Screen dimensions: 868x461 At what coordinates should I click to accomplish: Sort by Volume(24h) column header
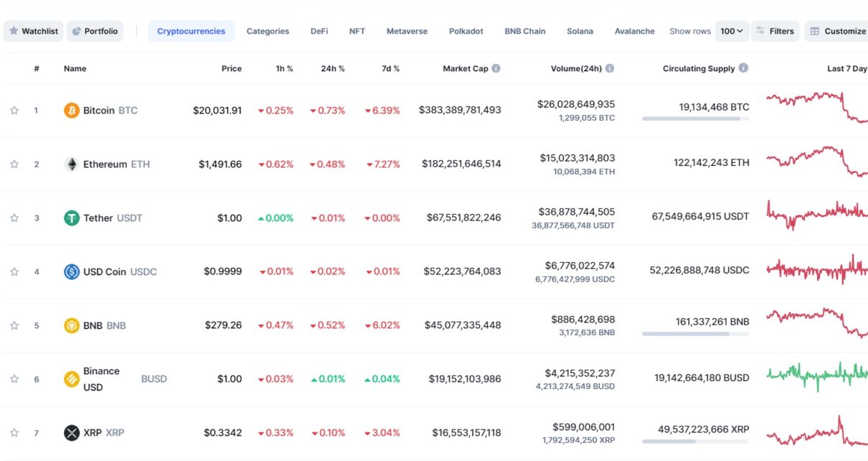tap(576, 69)
